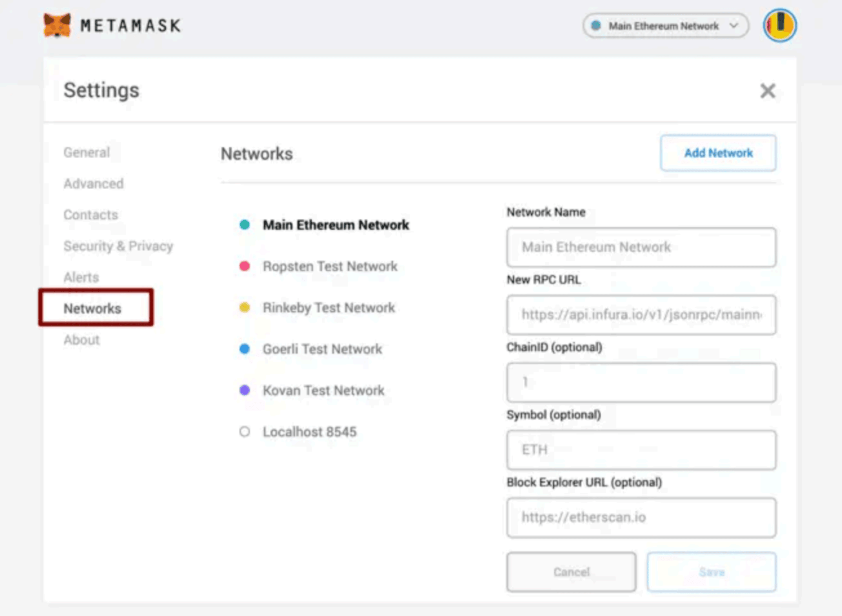Select the Localhost 8545 empty circle
This screenshot has height=616, width=842.
(244, 432)
